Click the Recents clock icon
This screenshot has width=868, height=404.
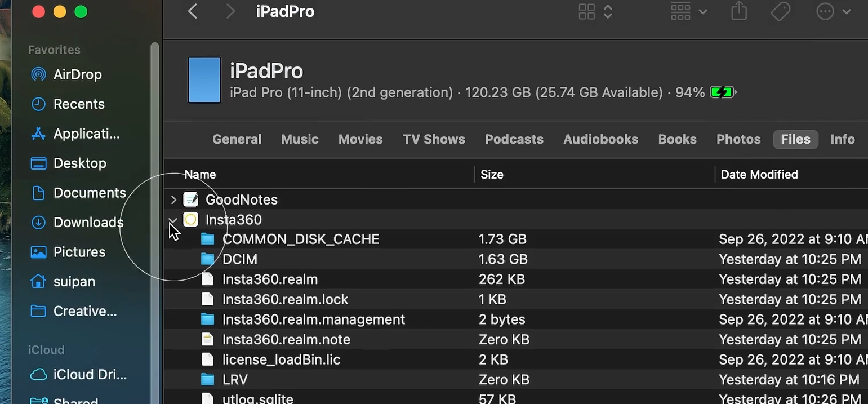click(x=38, y=104)
